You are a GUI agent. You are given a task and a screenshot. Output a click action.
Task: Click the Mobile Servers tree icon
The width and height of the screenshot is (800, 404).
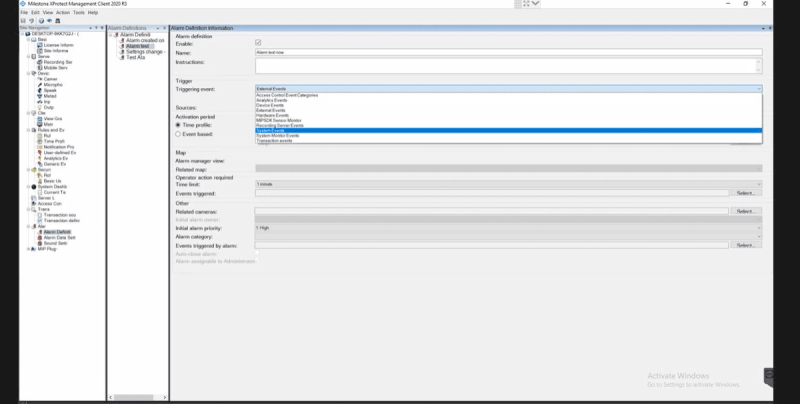click(40, 68)
